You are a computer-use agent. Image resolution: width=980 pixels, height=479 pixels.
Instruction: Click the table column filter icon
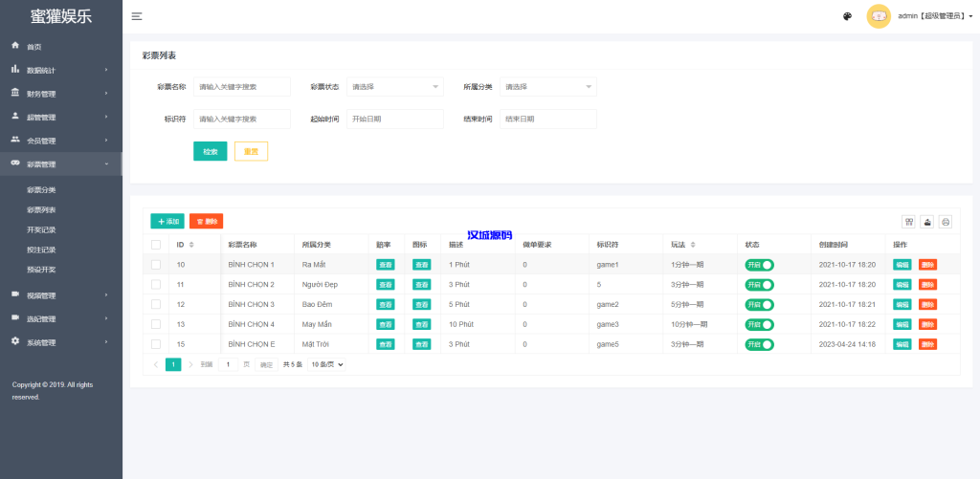pyautogui.click(x=909, y=222)
